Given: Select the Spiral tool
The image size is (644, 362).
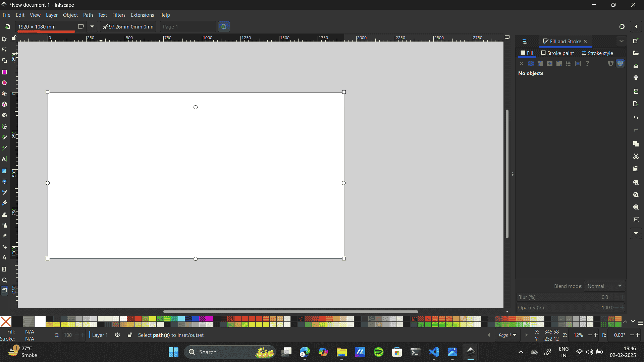Looking at the screenshot, I should 4,115.
